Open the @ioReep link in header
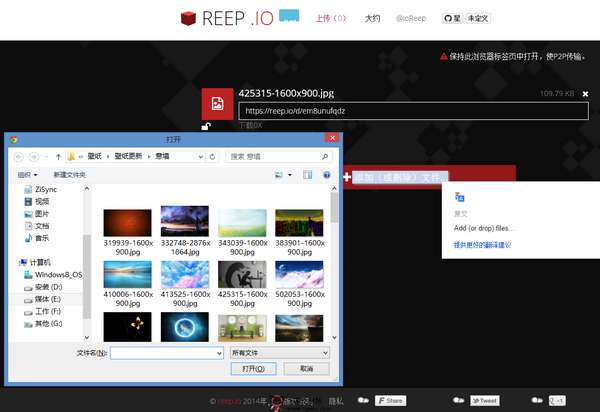The image size is (600, 412). point(411,18)
